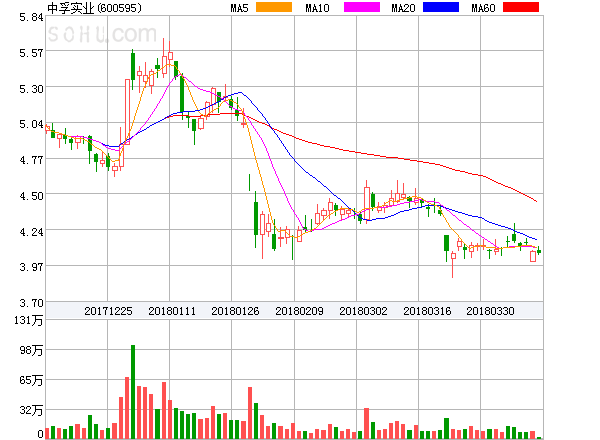
Task: Click the 4.77 price axis label
Action: point(31,160)
